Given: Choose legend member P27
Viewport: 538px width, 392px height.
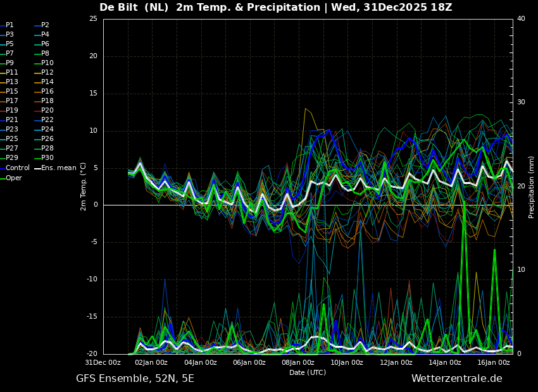Looking at the screenshot, I should [x=9, y=148].
